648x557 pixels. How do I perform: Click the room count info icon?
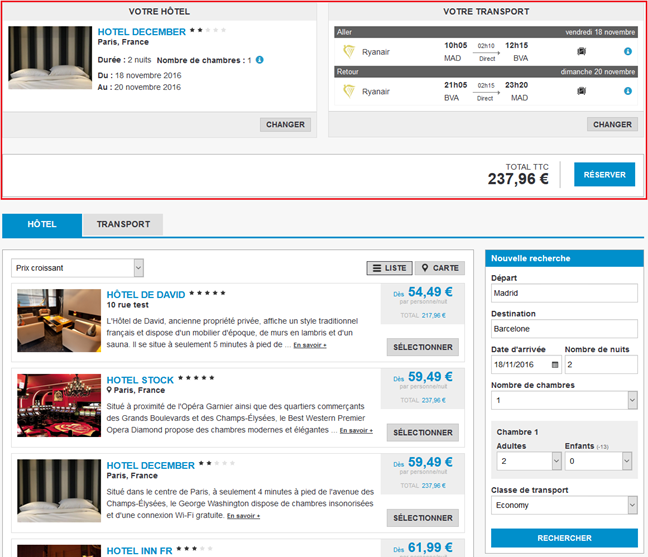pos(260,60)
